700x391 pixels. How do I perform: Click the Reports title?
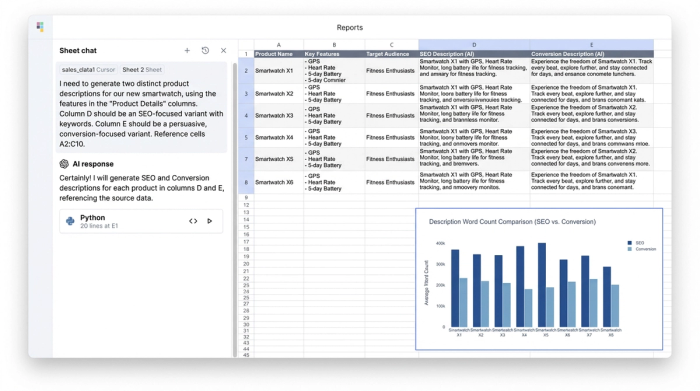(x=350, y=28)
